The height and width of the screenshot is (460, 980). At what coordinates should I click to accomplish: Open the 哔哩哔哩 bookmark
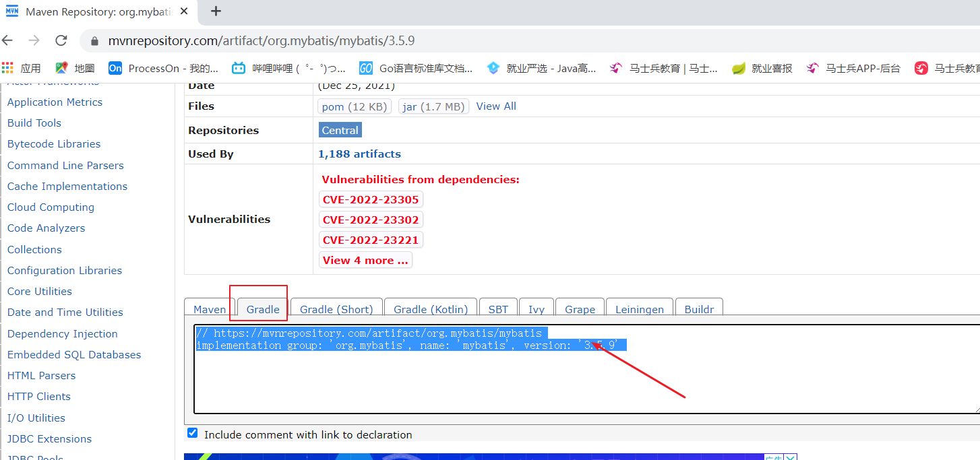point(288,68)
